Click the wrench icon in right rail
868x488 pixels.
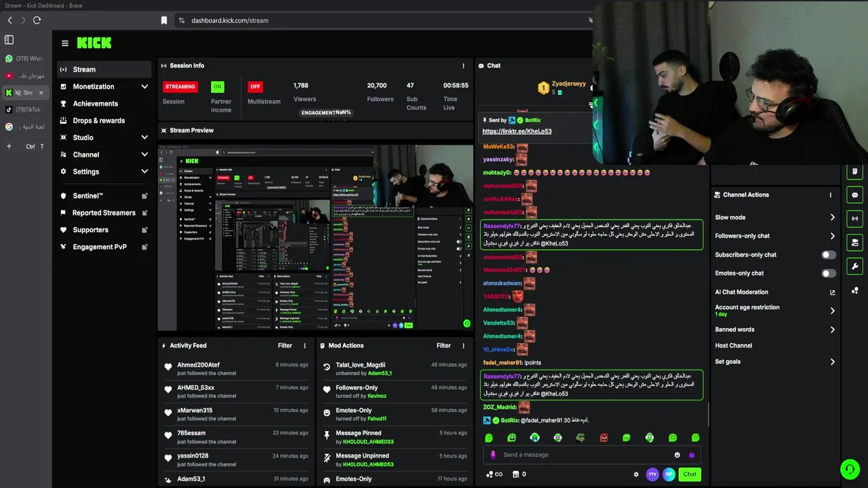(x=855, y=266)
